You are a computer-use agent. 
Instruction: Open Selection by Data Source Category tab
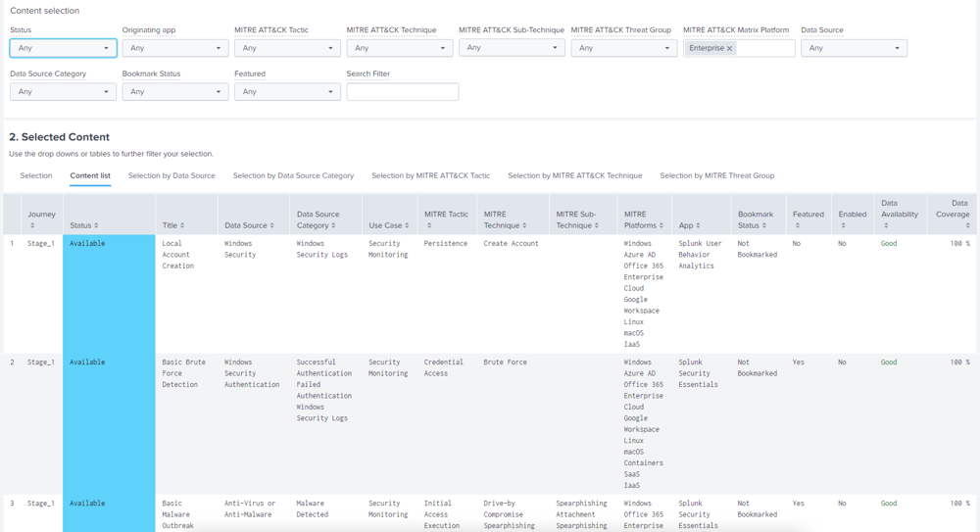click(293, 175)
